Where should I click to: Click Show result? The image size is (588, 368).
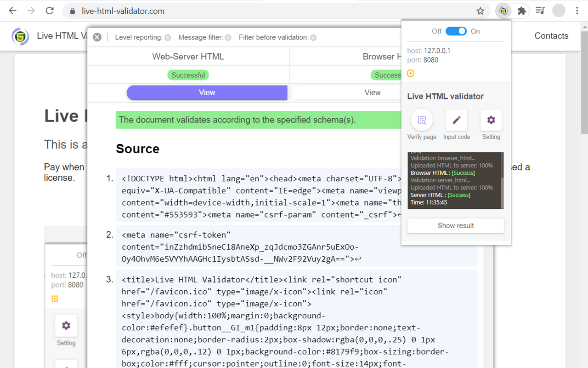(455, 225)
